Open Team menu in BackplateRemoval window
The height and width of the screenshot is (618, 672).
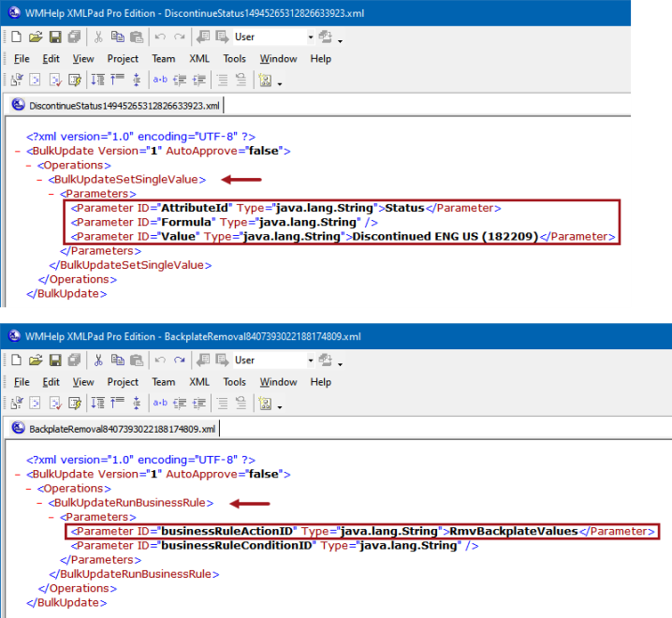click(163, 382)
